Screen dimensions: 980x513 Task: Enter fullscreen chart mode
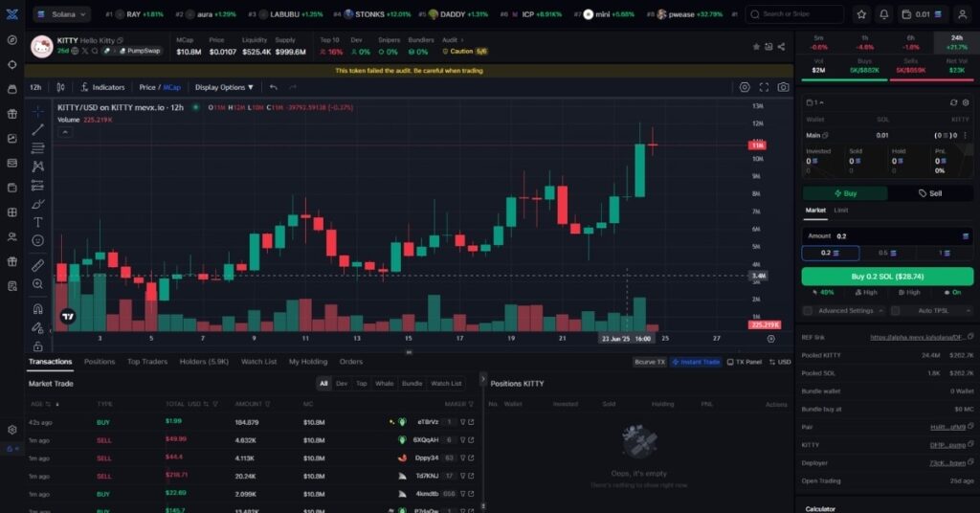(x=764, y=87)
